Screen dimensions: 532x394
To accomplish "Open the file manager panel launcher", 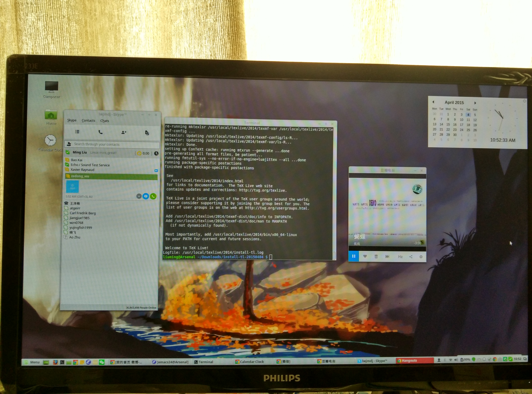I will coord(69,363).
